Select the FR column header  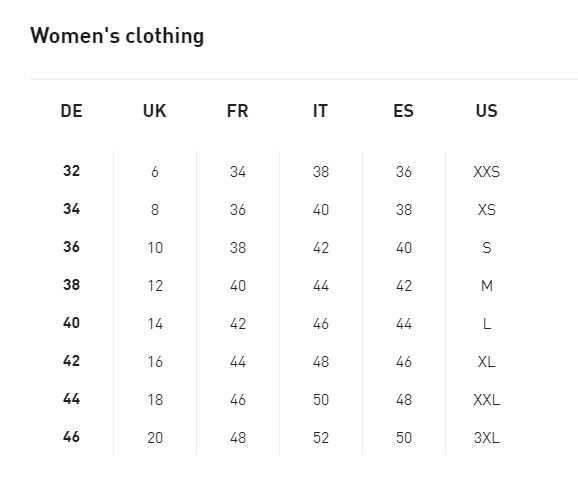[x=237, y=111]
